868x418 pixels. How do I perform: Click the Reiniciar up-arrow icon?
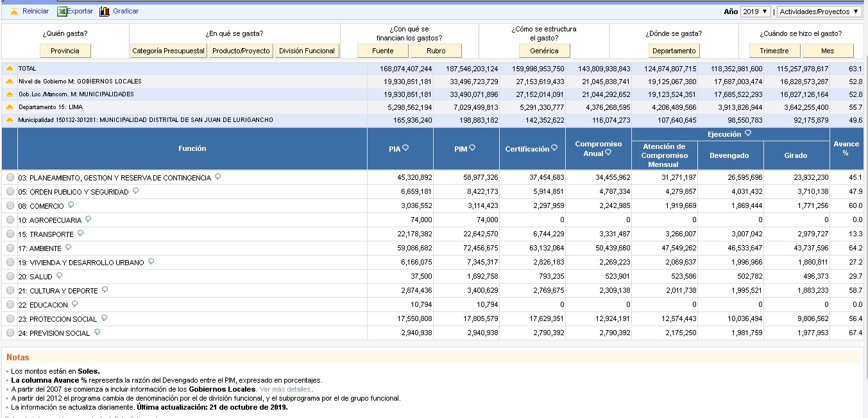14,12
